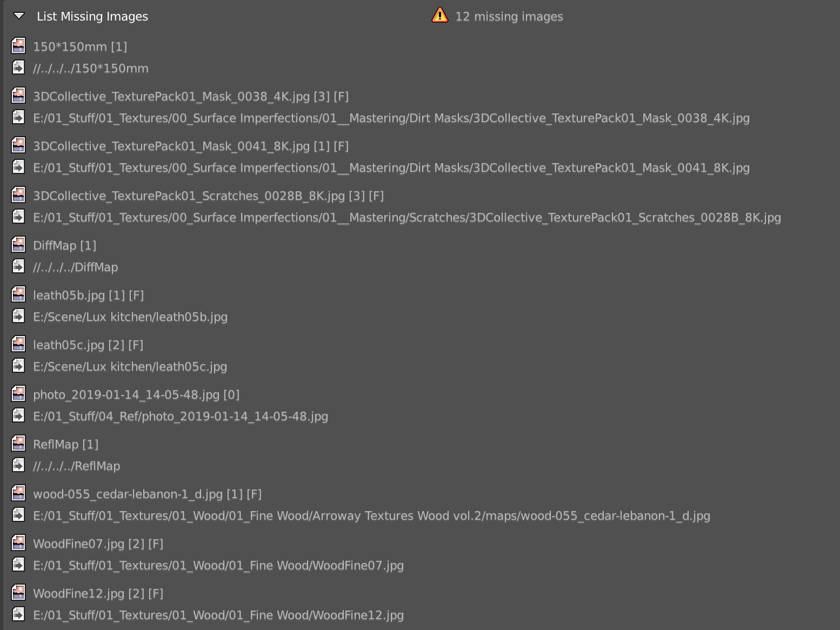
Task: Select the Mask_0041_8K.jpg [1] [F] entry
Action: point(191,146)
